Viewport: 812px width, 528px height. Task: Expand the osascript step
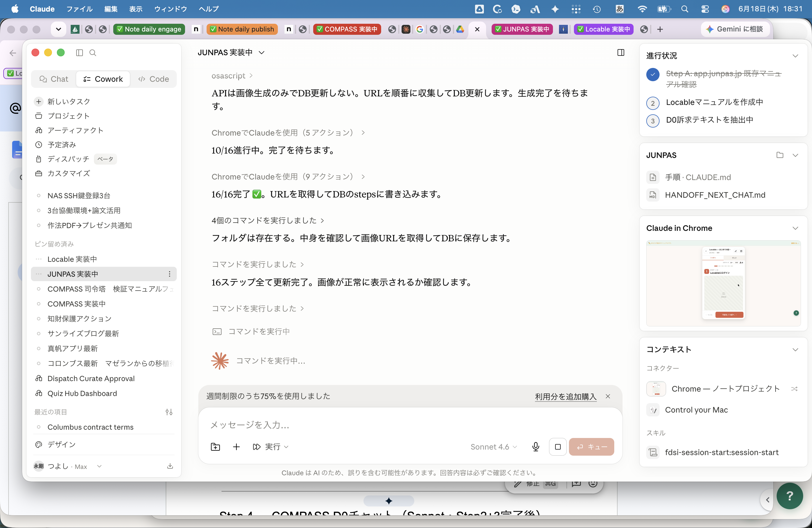tap(232, 76)
